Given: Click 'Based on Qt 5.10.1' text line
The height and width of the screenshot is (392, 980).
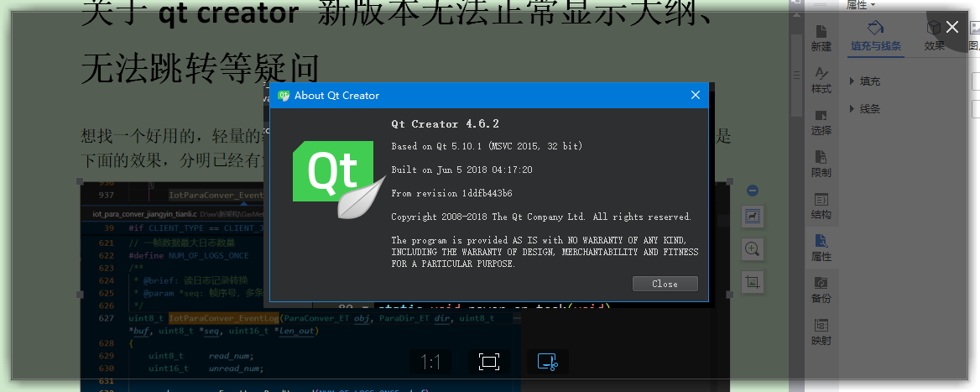Looking at the screenshot, I should (x=487, y=146).
